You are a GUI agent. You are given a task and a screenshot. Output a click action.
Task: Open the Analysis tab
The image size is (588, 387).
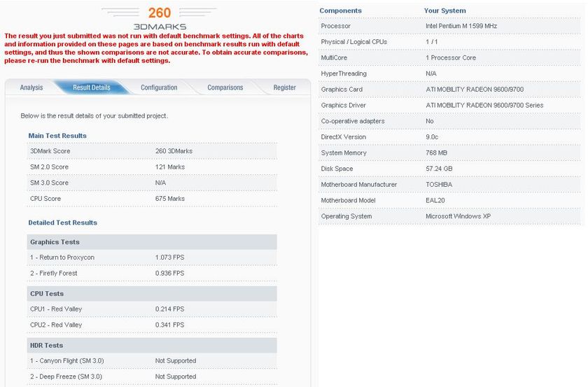[31, 87]
